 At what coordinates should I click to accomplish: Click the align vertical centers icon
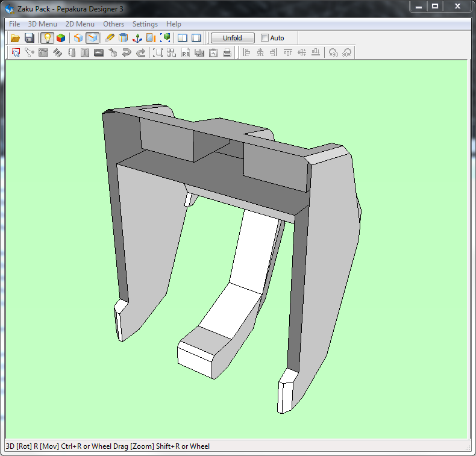(x=302, y=52)
